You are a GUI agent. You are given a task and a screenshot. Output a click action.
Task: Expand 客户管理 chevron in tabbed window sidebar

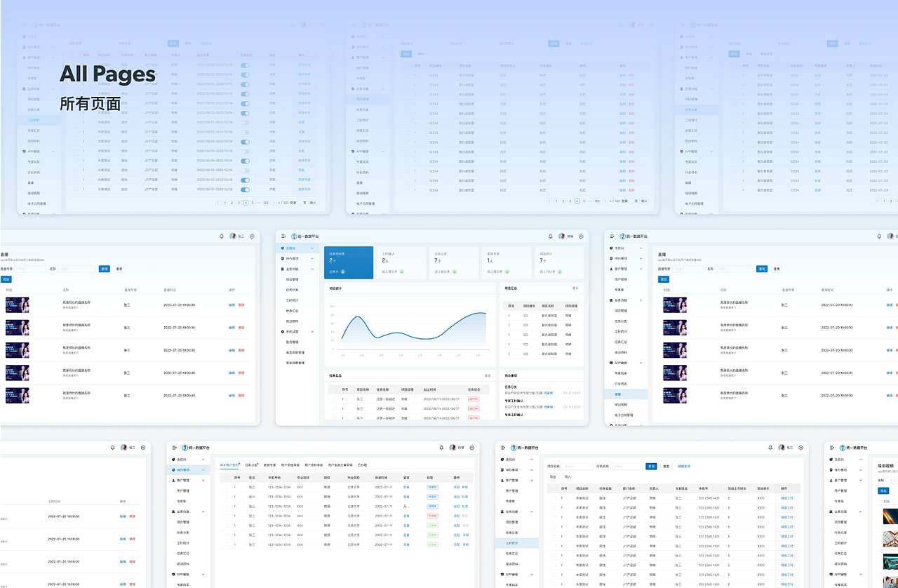203,481
